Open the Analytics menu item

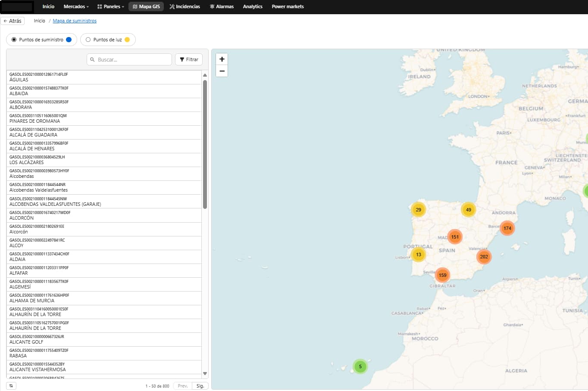click(x=253, y=6)
